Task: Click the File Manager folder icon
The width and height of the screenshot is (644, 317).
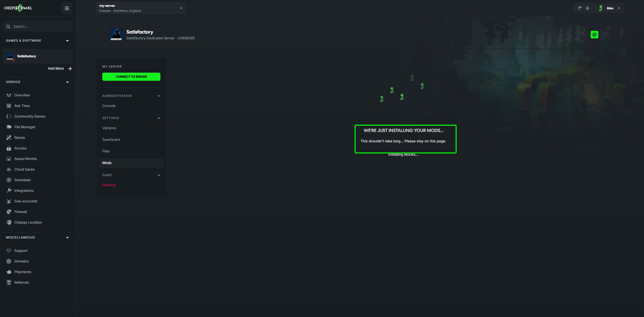Action: point(9,127)
